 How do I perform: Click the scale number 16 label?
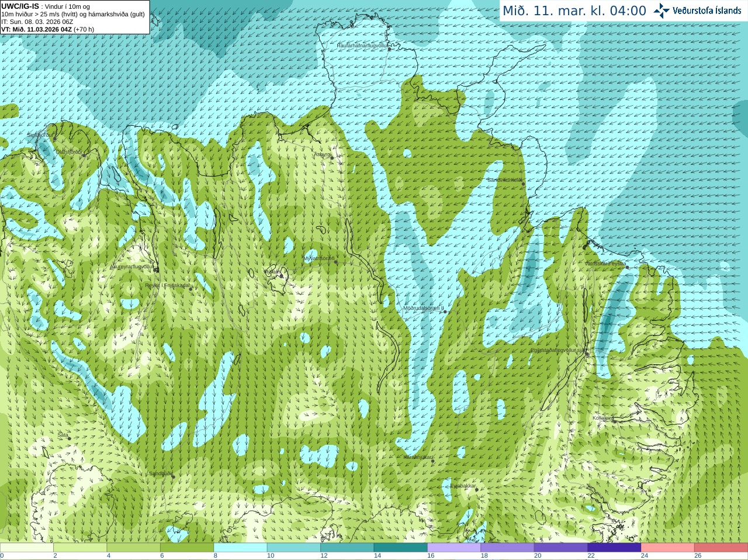(431, 556)
